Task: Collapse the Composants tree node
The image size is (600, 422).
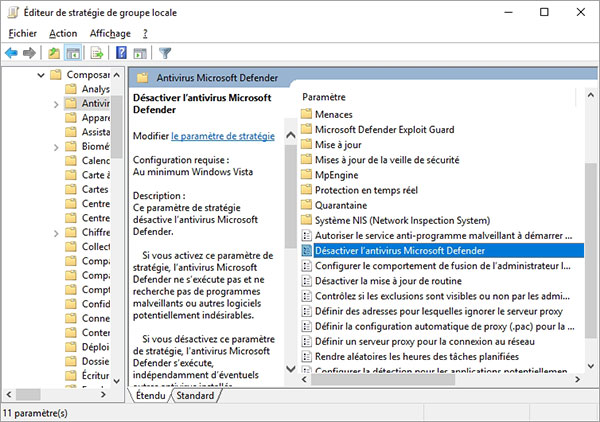Action: pos(41,75)
